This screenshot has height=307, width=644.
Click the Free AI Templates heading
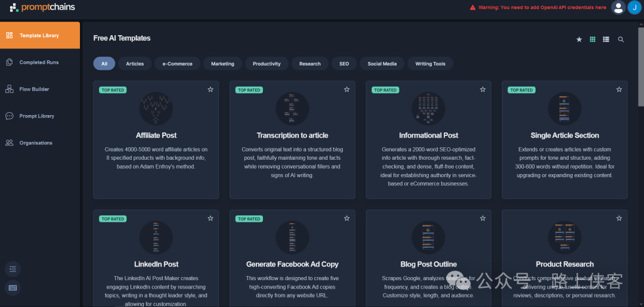(x=122, y=38)
